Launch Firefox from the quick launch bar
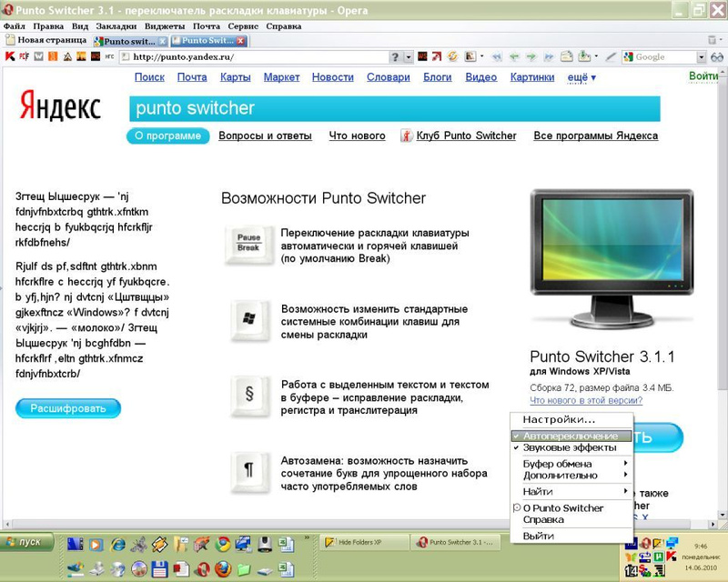This screenshot has height=582, width=728. 222,569
